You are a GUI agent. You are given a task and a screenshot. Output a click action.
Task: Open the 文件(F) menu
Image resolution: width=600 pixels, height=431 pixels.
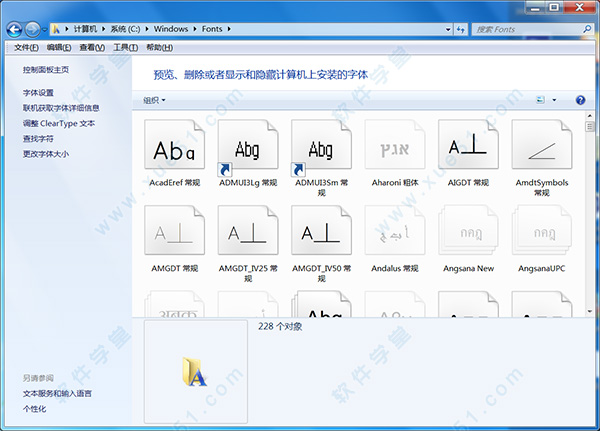coord(26,47)
